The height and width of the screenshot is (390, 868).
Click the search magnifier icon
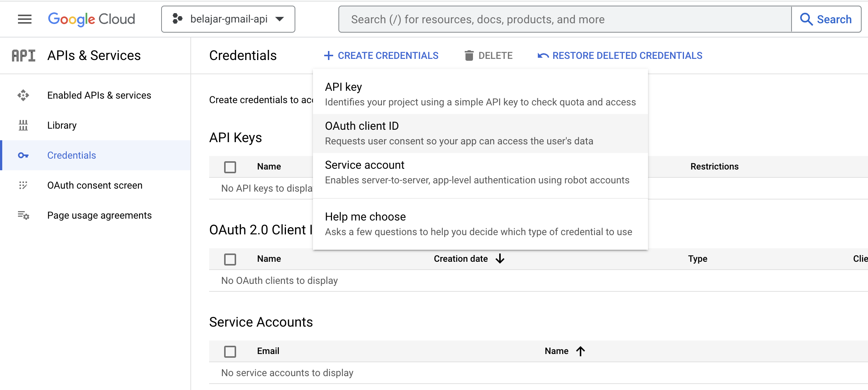(806, 19)
